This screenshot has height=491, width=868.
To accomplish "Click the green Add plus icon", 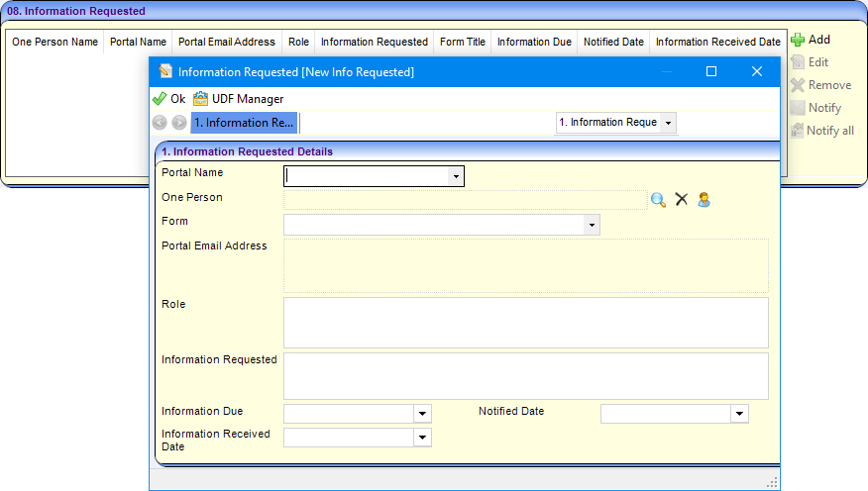I will click(x=798, y=41).
